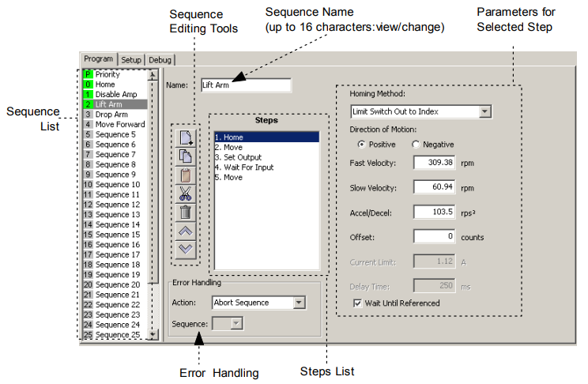Select Sequence 11 in the list

pos(115,194)
